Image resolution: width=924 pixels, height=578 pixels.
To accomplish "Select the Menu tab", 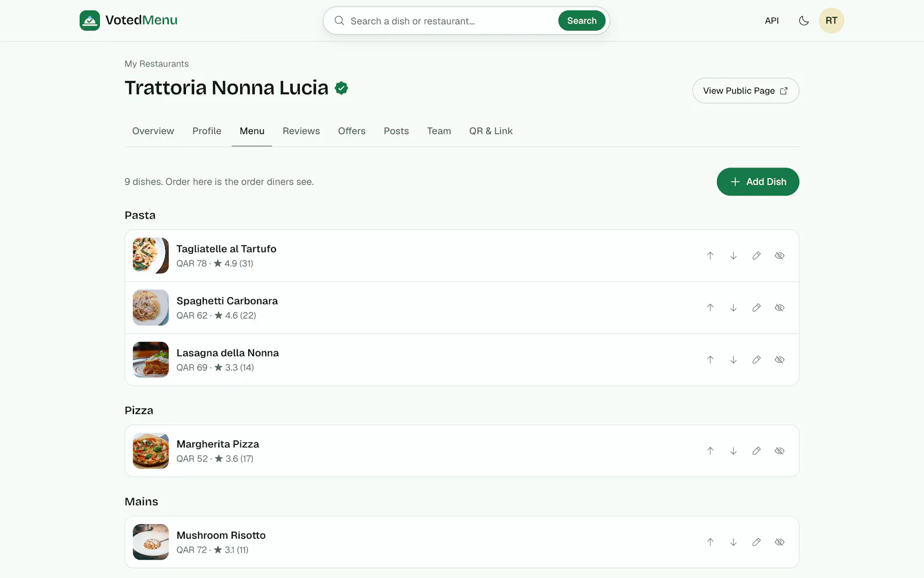I will 252,131.
